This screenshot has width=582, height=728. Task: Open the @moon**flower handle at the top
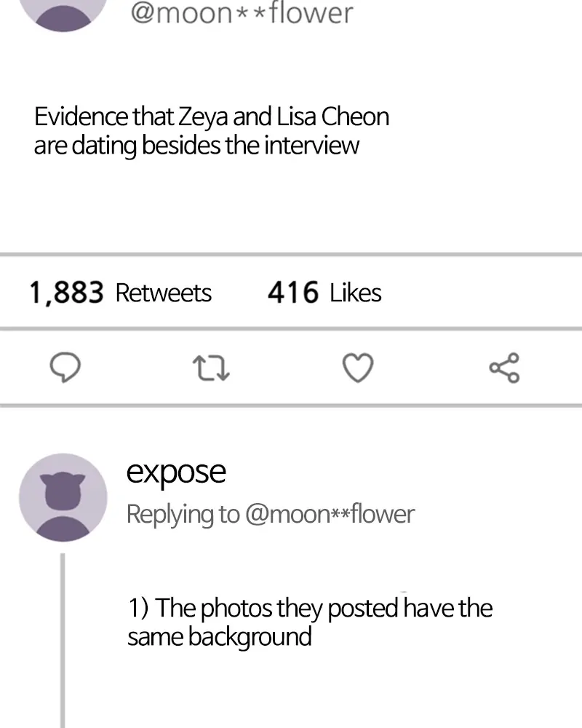pos(242,13)
